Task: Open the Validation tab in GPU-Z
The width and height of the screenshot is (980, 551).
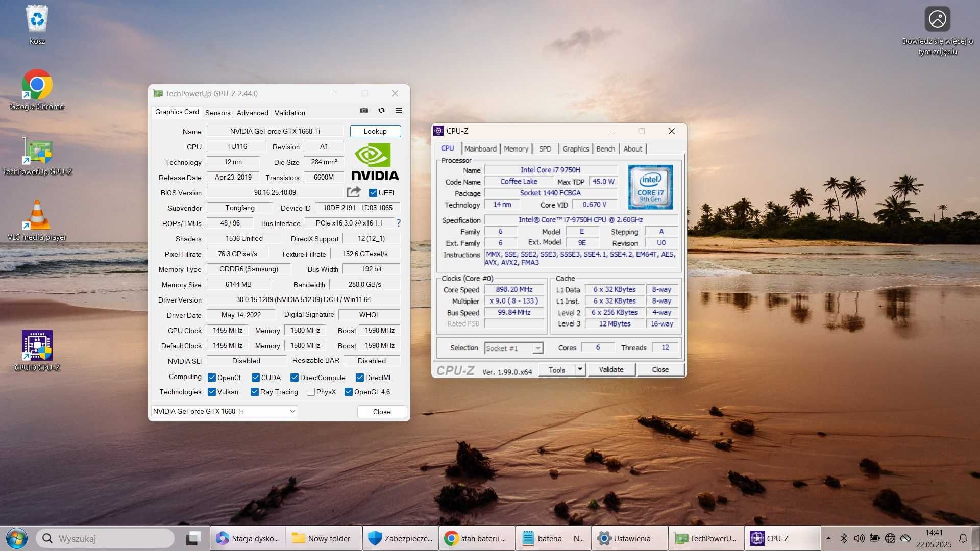Action: (x=289, y=113)
